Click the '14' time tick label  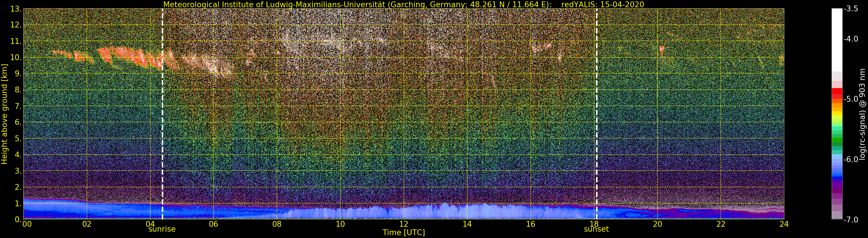click(467, 224)
